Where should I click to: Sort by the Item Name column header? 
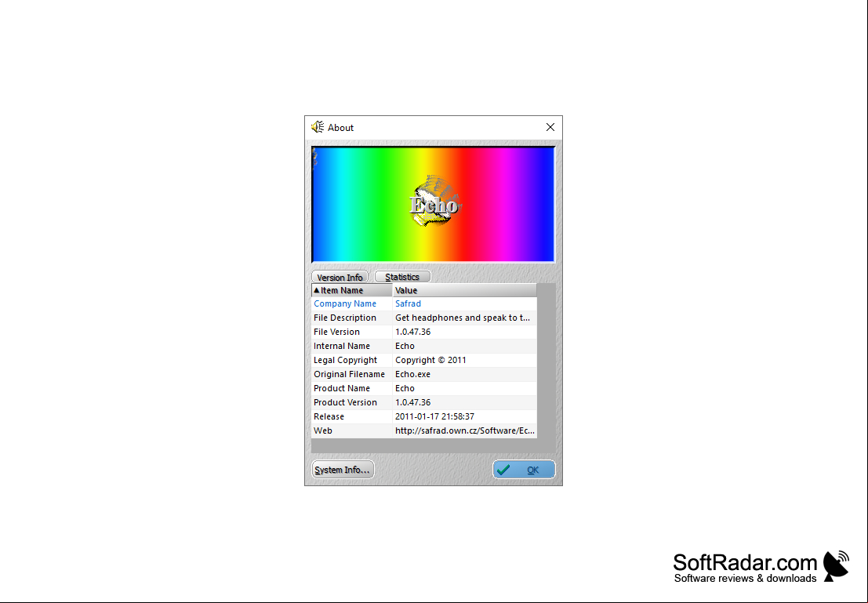(x=352, y=290)
